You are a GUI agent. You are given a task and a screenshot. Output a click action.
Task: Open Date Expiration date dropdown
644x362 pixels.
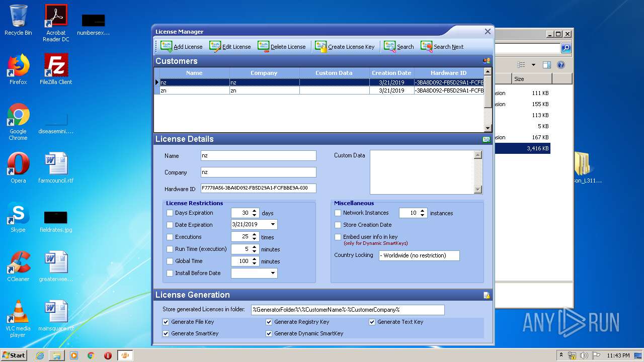click(273, 225)
